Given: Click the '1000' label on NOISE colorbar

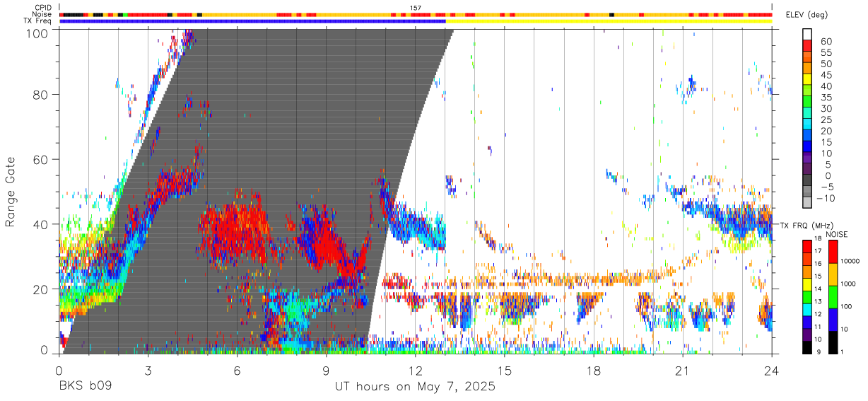Looking at the screenshot, I should coord(848,284).
